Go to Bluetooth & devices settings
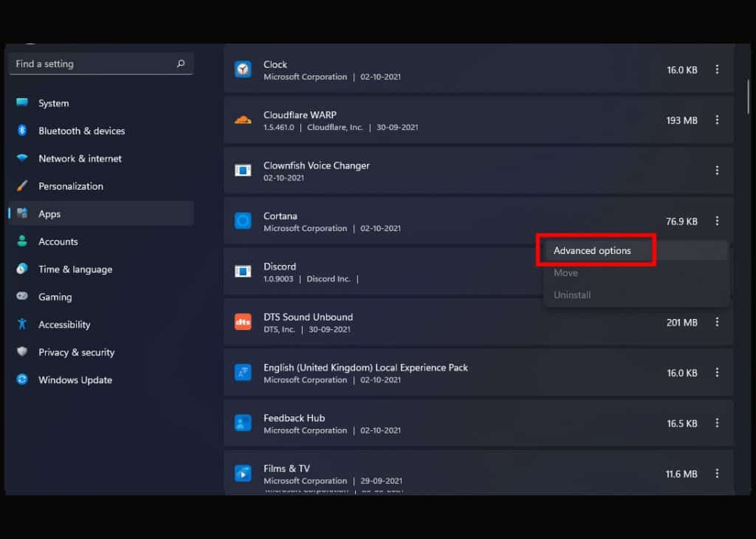756x539 pixels. [x=101, y=131]
